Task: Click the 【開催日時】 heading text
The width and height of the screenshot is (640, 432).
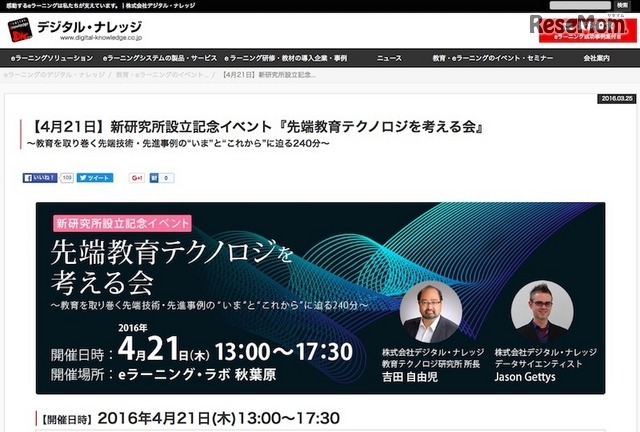Action: coord(66,419)
